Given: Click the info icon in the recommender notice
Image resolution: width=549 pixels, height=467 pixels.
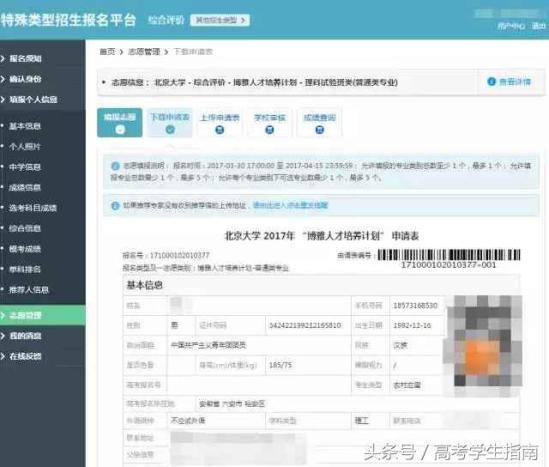Looking at the screenshot, I should (x=115, y=205).
